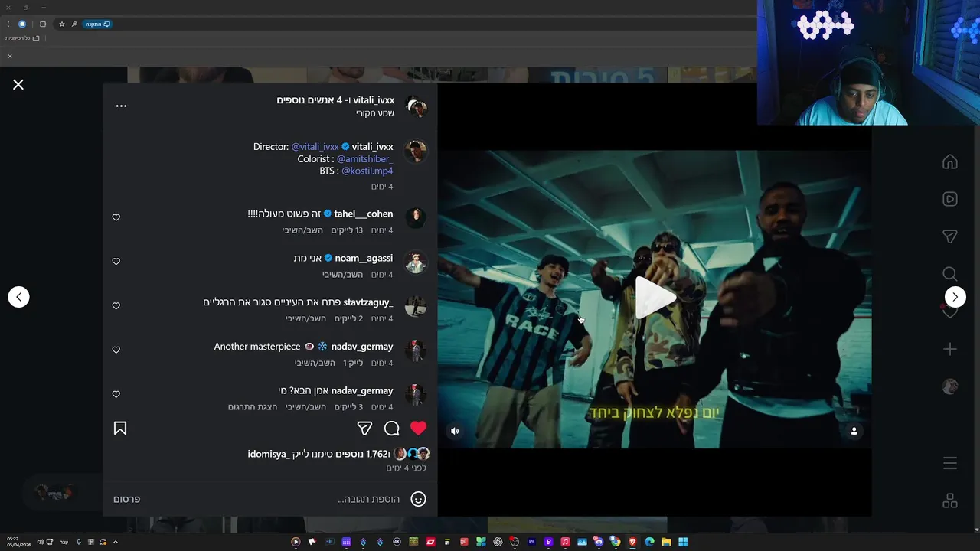Open stavtzaguy_'s profile name
Viewport: 980px width, 551px height.
pos(368,302)
